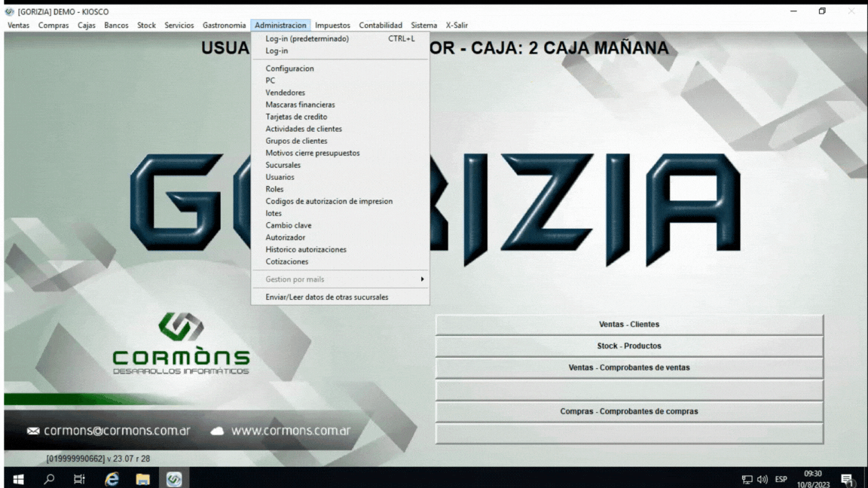Open Windows Start menu
The image size is (868, 488).
point(18,479)
